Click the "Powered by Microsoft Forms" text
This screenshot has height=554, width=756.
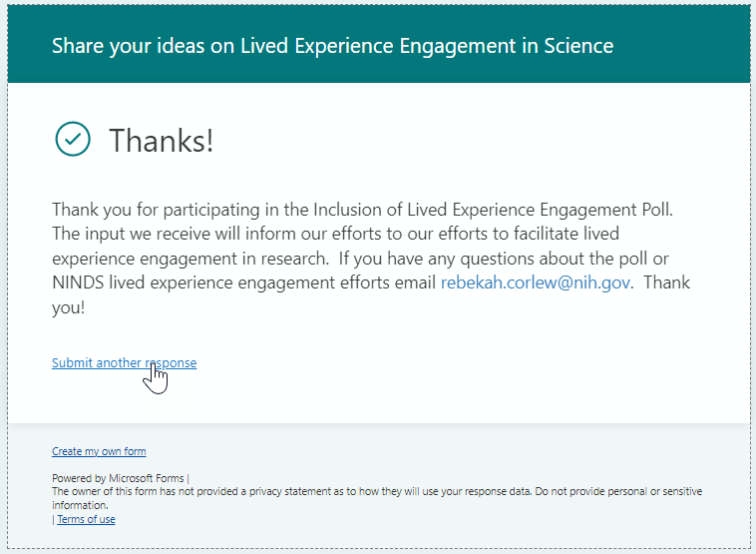tap(118, 478)
